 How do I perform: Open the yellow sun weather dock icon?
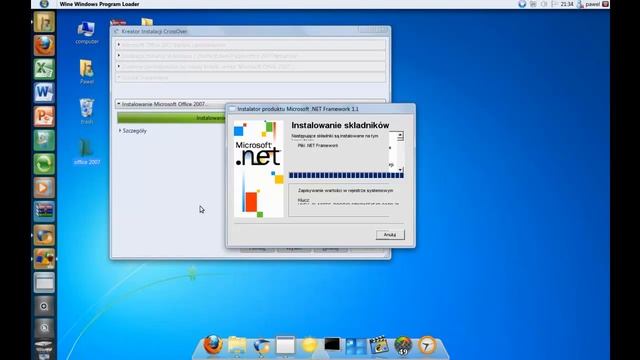pyautogui.click(x=309, y=346)
